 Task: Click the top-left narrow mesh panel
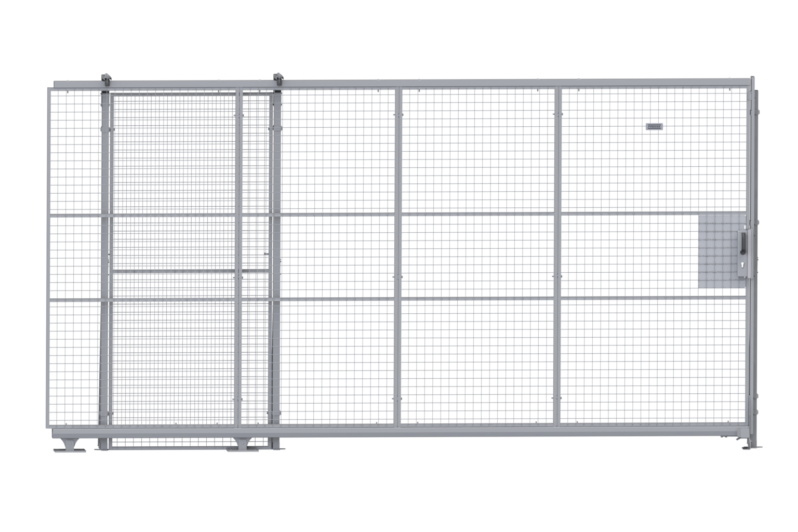coord(74,151)
